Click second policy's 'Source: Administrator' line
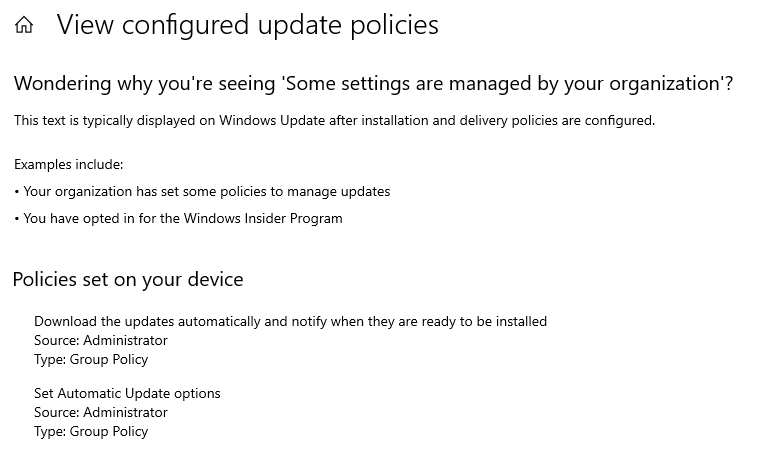This screenshot has width=758, height=461. pyautogui.click(x=101, y=413)
